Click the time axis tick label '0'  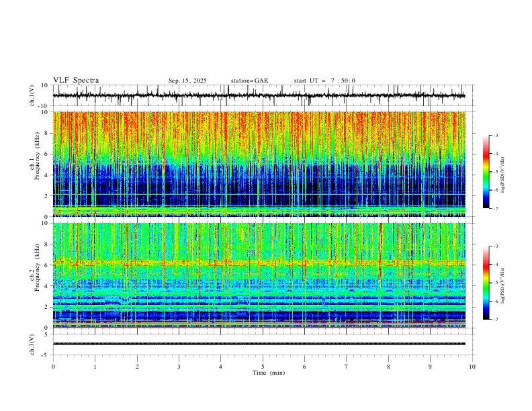[x=53, y=367]
